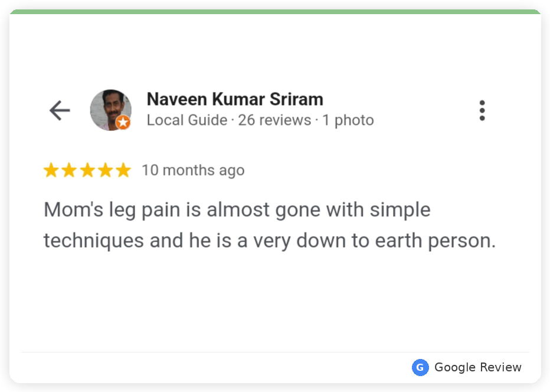Click the Local Guide label
This screenshot has width=550, height=392.
[187, 120]
